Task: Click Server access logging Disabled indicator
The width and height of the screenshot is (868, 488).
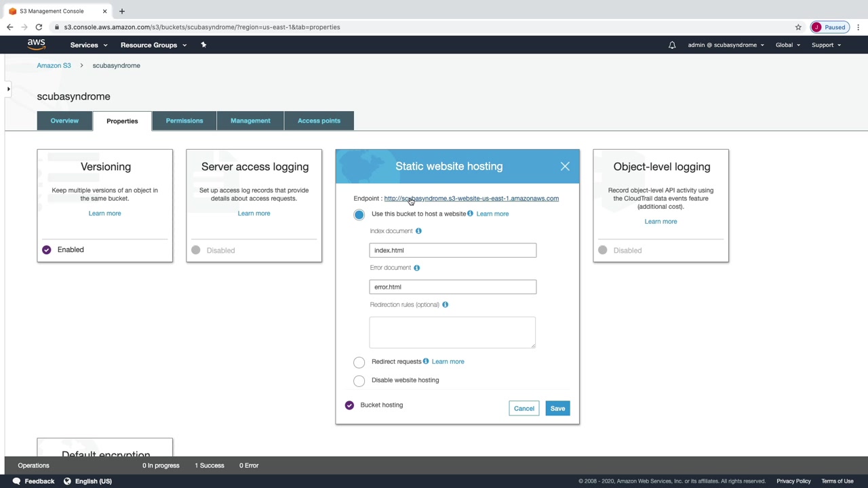Action: pos(195,250)
